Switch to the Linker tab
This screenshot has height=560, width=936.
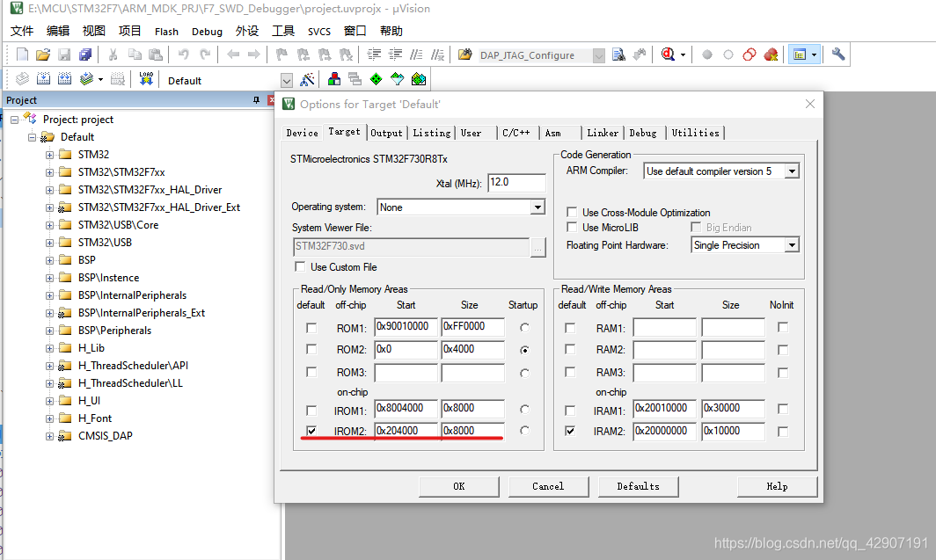[603, 133]
